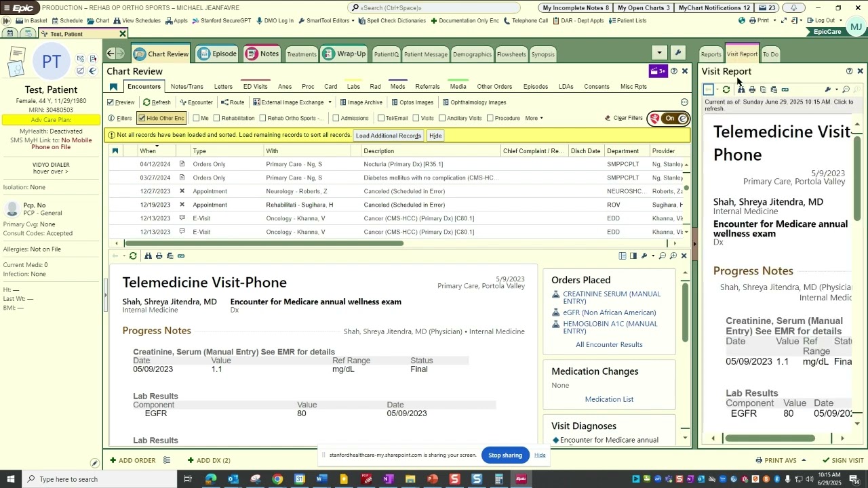Viewport: 868px width, 488px height.
Task: Print the Visit Report using printer icon
Action: tap(752, 89)
